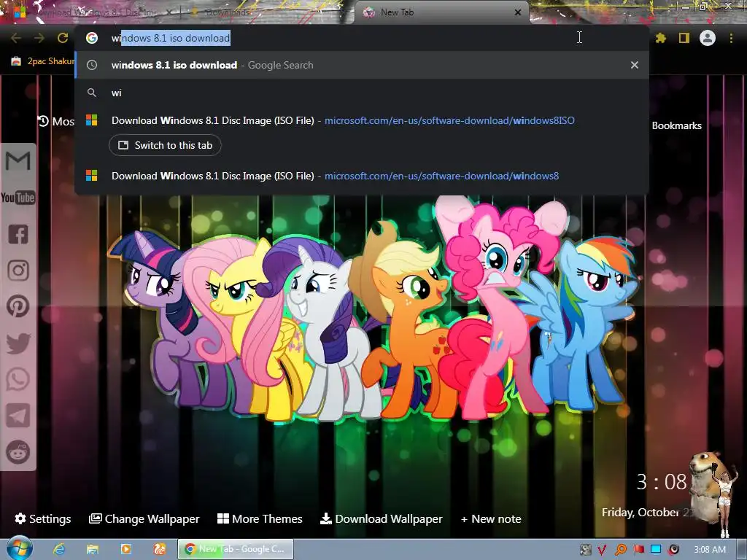Close the Download Windows 8.1 Disc Image tab

tap(169, 12)
